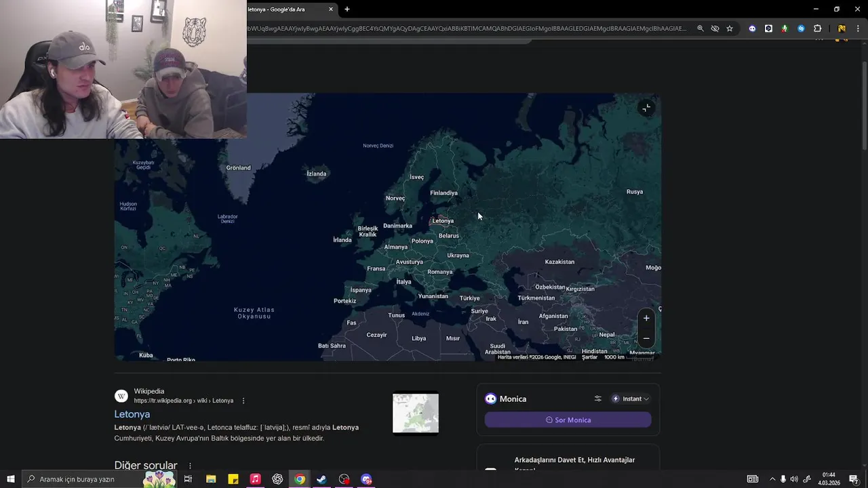Open the Chrome three-dot menu
This screenshot has height=488, width=868.
(858, 28)
